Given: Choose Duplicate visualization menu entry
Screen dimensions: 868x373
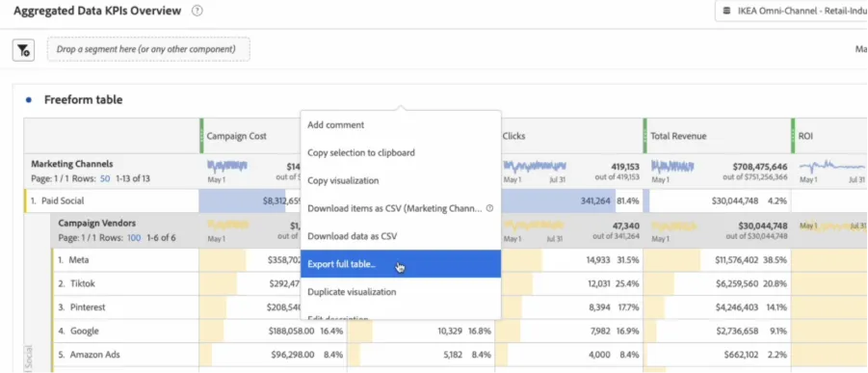Looking at the screenshot, I should pos(401,291).
